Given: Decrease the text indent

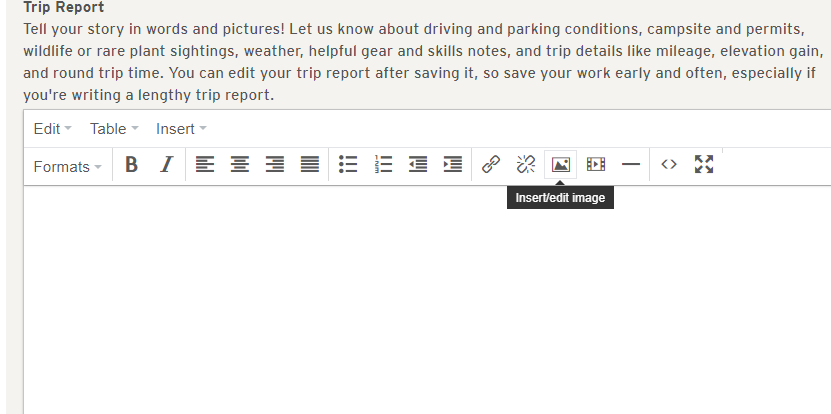Looking at the screenshot, I should pos(418,166).
